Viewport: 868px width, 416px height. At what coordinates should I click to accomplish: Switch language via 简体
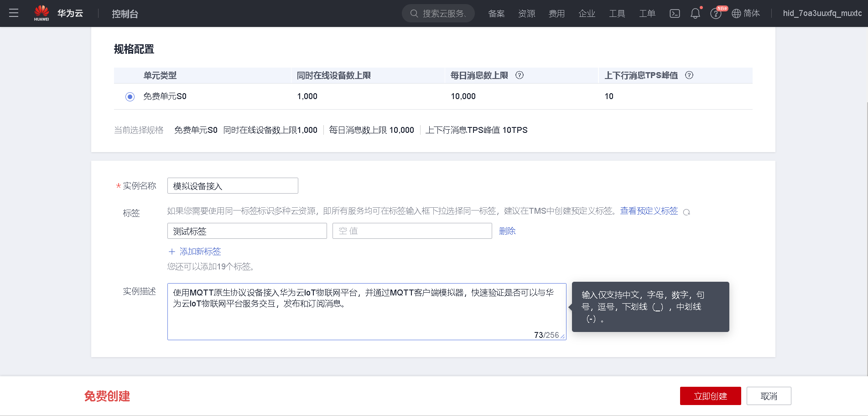click(x=752, y=13)
